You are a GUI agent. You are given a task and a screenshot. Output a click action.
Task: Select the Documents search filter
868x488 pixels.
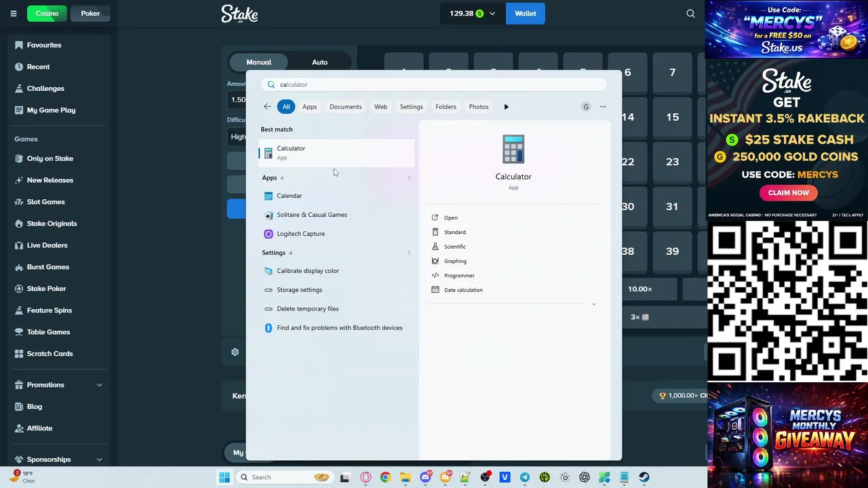click(x=345, y=106)
